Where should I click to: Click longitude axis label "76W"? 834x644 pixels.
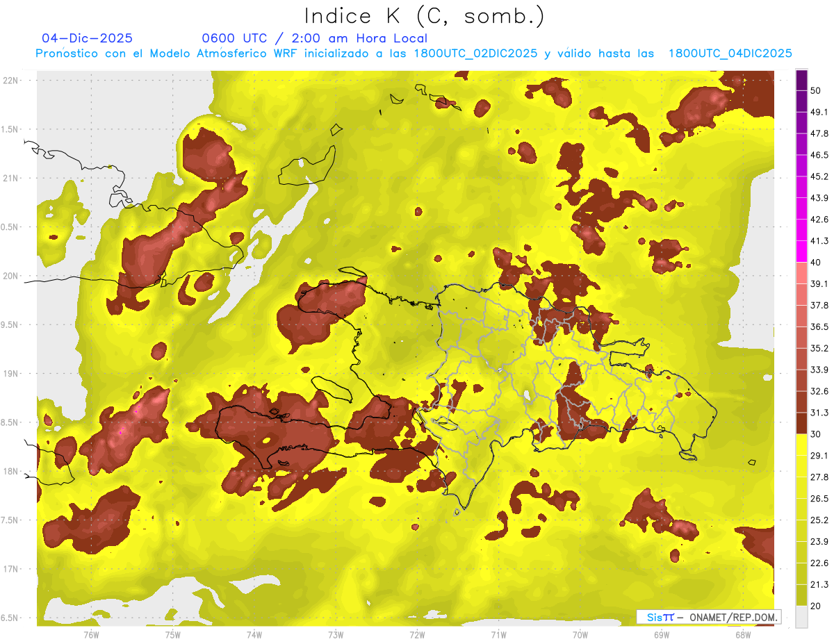pyautogui.click(x=91, y=634)
